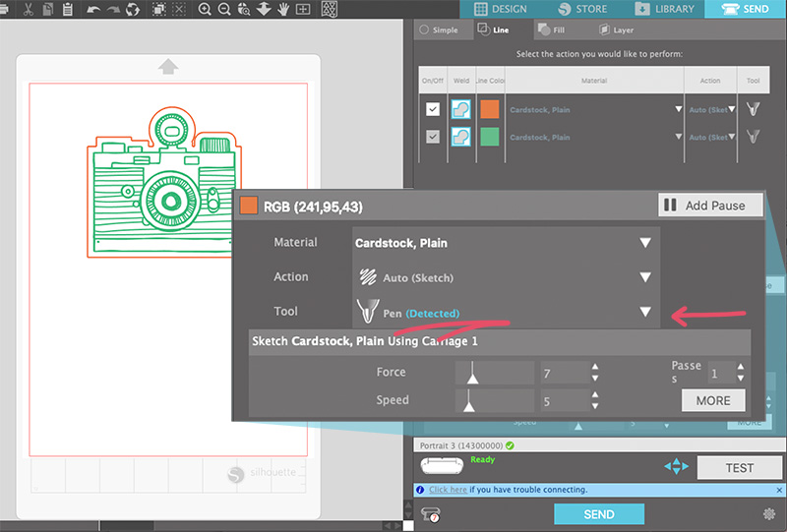
Task: Expand Material dropdown in orange row
Action: (x=679, y=109)
